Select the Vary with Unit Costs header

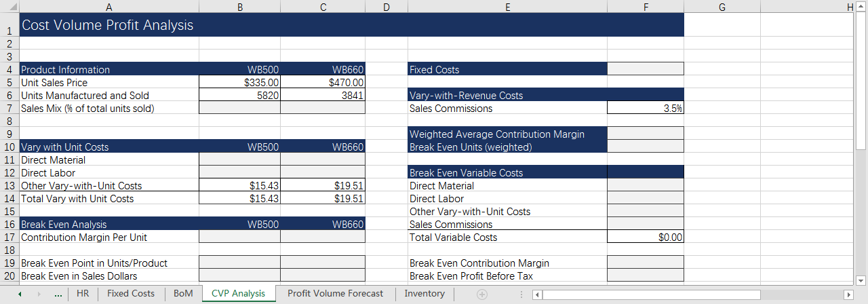pyautogui.click(x=108, y=147)
